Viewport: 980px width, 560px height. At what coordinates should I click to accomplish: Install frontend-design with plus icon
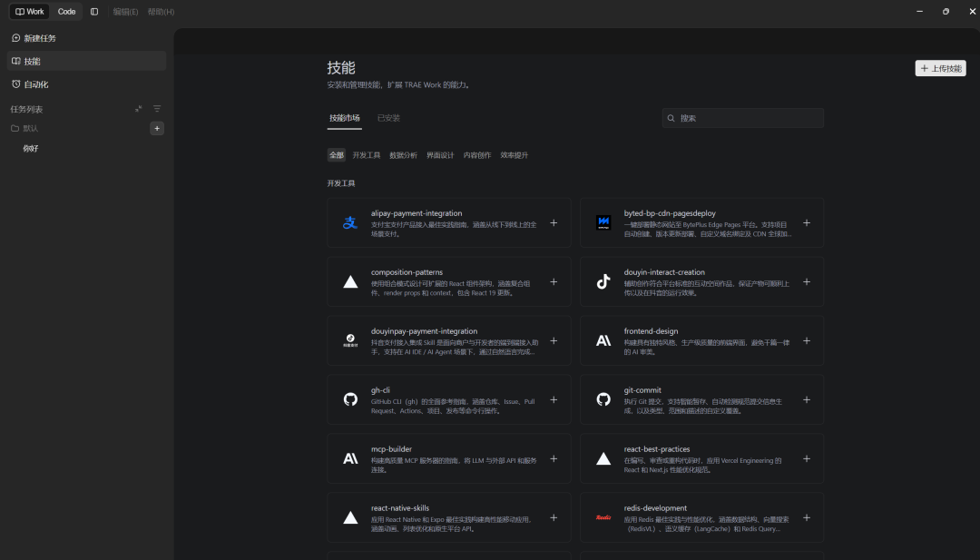click(807, 340)
